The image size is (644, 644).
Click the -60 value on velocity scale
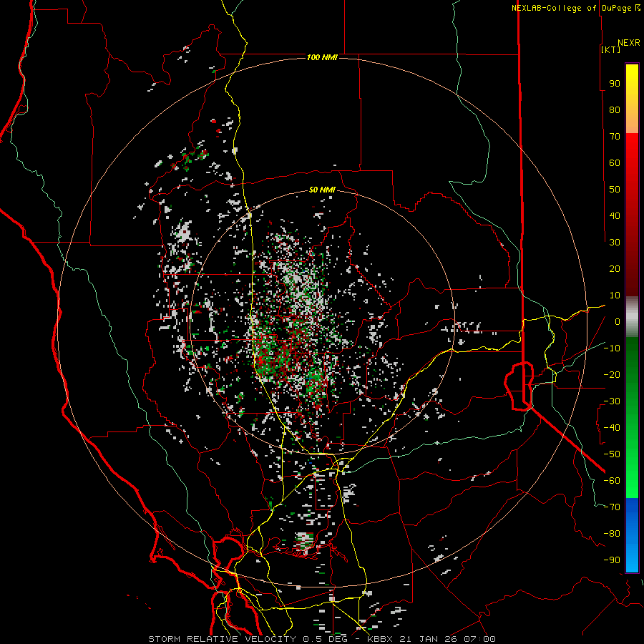612,481
